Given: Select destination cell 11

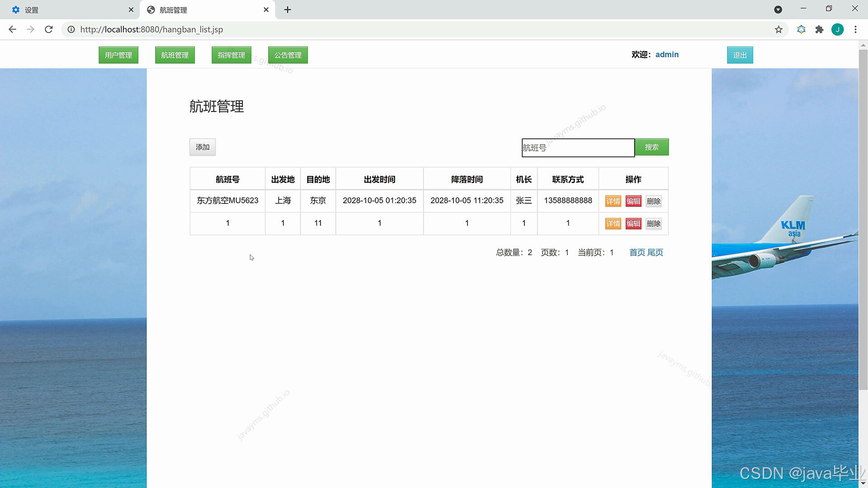Looking at the screenshot, I should (x=318, y=223).
